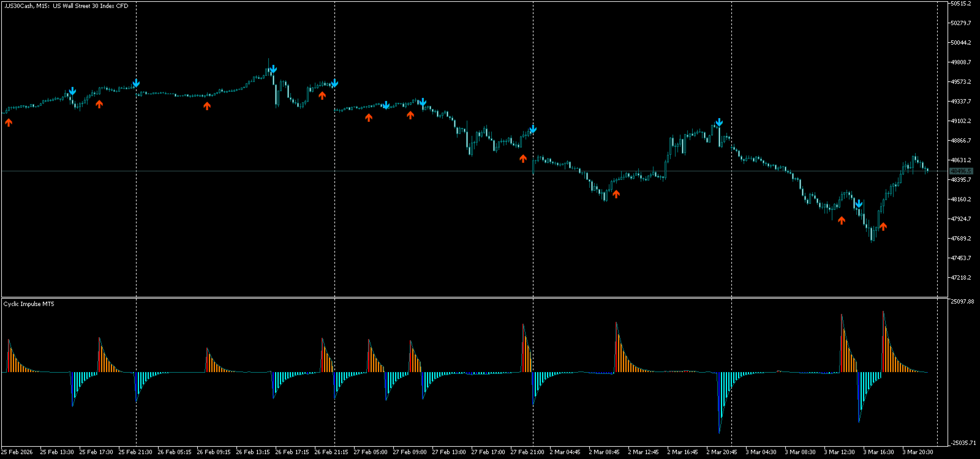Screen dimensions: 980x459
Task: Select the blue down arrow on the 26 Feb 21:15 separator
Action: click(334, 83)
